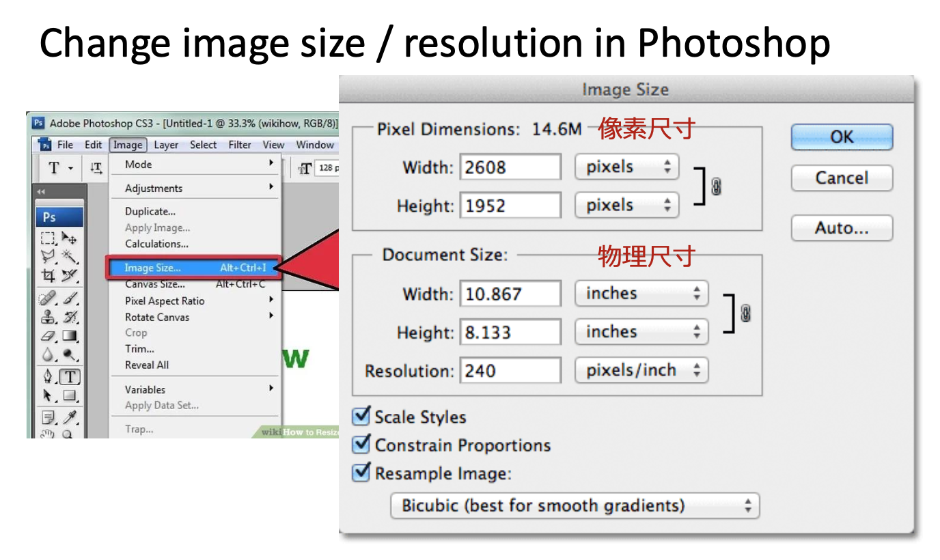The height and width of the screenshot is (560, 940).
Task: Disable the Resample Image checkbox
Action: pyautogui.click(x=361, y=473)
